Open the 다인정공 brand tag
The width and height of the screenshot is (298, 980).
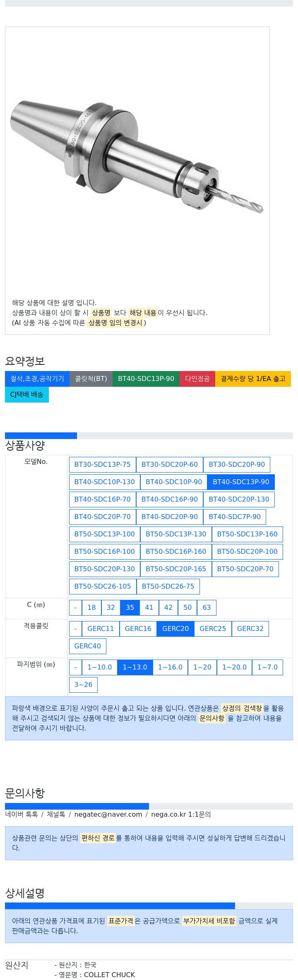(x=197, y=379)
